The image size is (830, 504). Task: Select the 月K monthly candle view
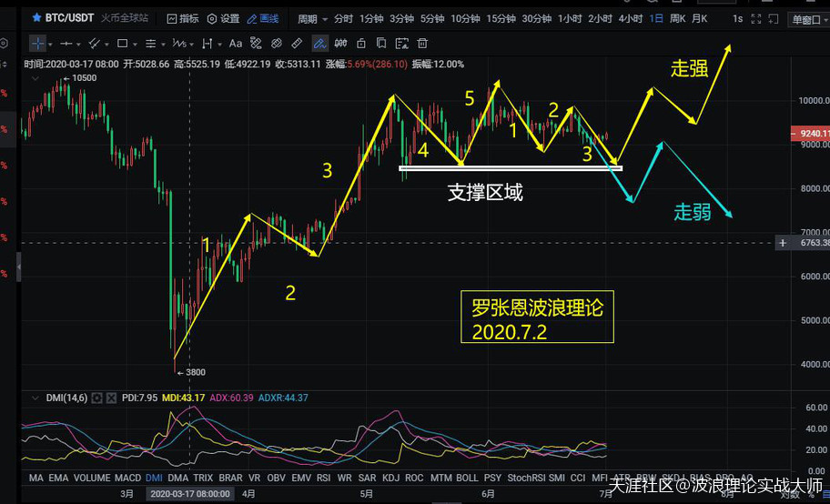699,19
